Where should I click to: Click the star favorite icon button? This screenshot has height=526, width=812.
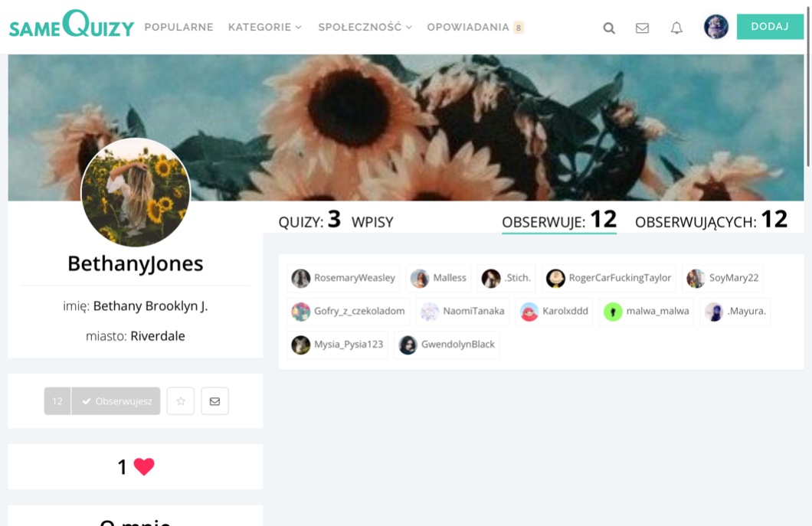181,401
